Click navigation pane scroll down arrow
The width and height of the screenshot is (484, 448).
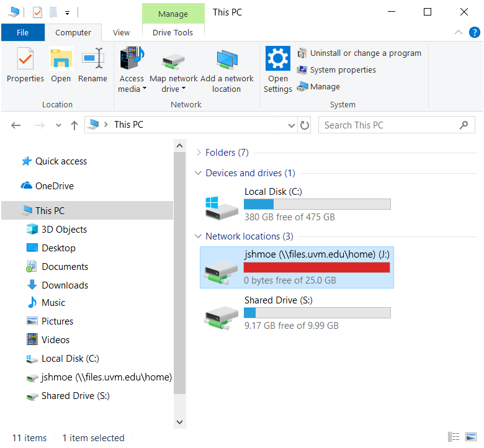180,422
